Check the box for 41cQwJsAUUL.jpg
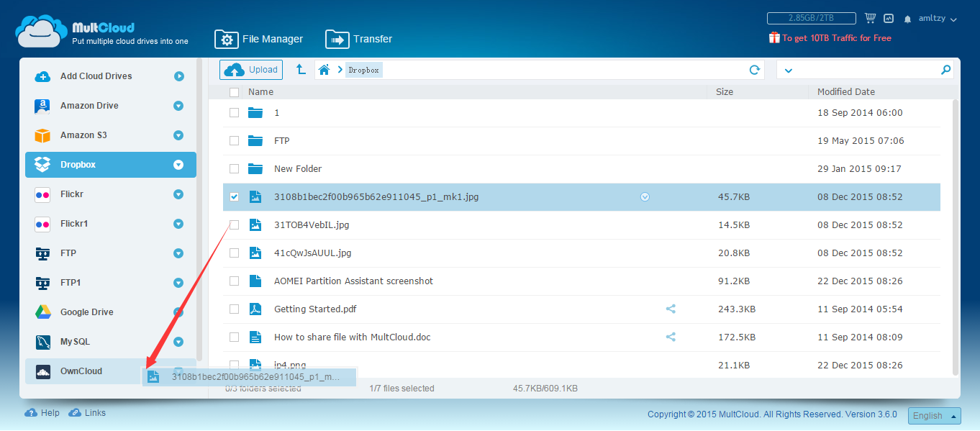Image resolution: width=980 pixels, height=431 pixels. [234, 253]
